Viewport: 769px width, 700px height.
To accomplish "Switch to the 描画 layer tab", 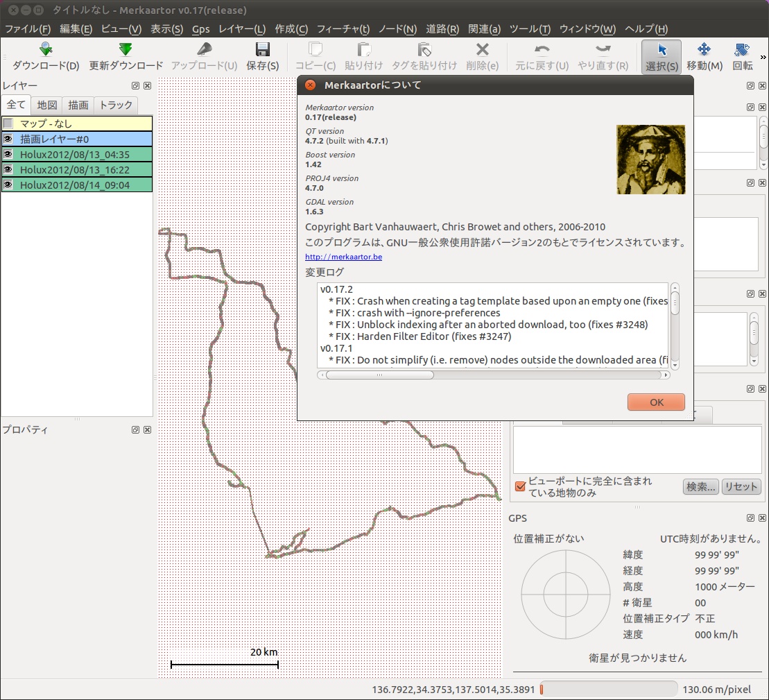I will point(78,105).
